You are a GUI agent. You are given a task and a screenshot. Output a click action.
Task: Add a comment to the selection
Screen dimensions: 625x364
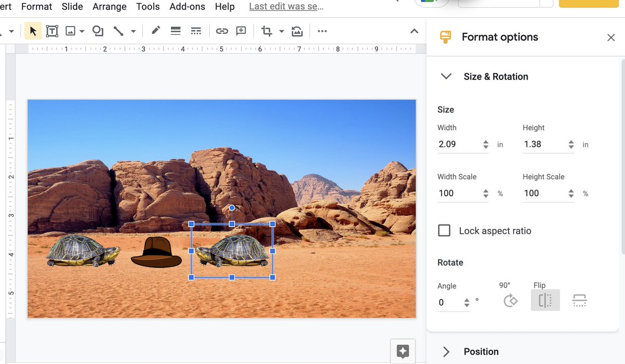point(241,31)
